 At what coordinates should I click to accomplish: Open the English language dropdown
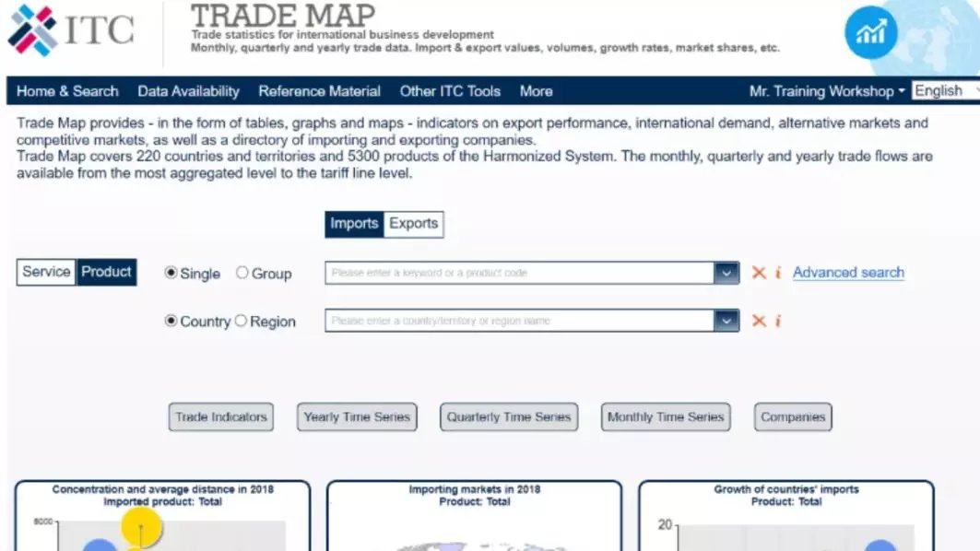(x=943, y=90)
